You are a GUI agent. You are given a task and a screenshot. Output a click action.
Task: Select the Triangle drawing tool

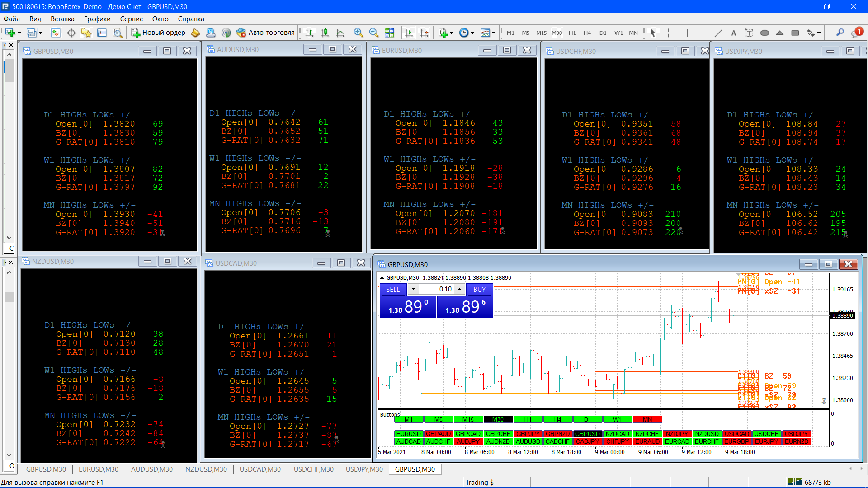pos(780,33)
